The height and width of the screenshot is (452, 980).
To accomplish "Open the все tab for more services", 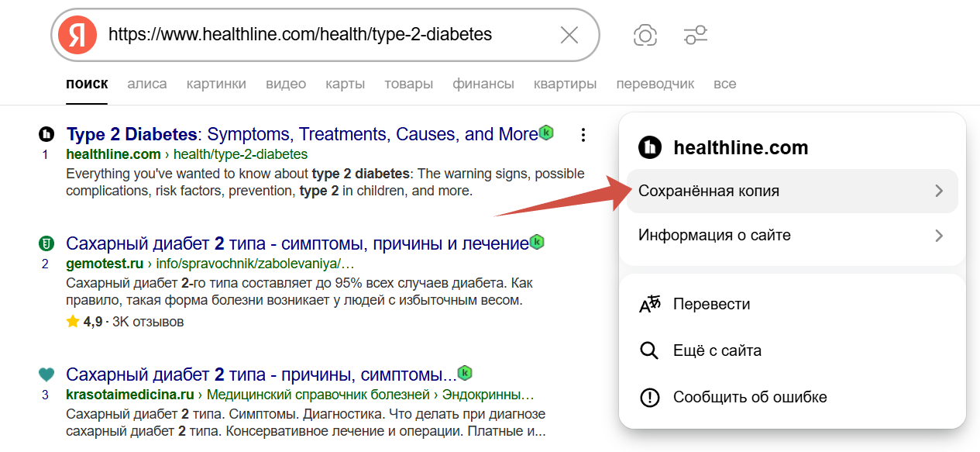I will 724,84.
